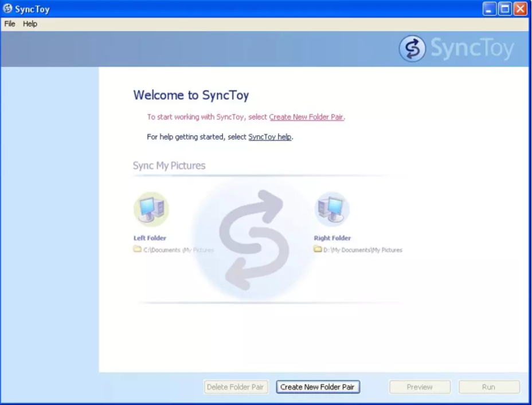532x405 pixels.
Task: Click the "Sync My Pictures" heading
Action: [169, 166]
